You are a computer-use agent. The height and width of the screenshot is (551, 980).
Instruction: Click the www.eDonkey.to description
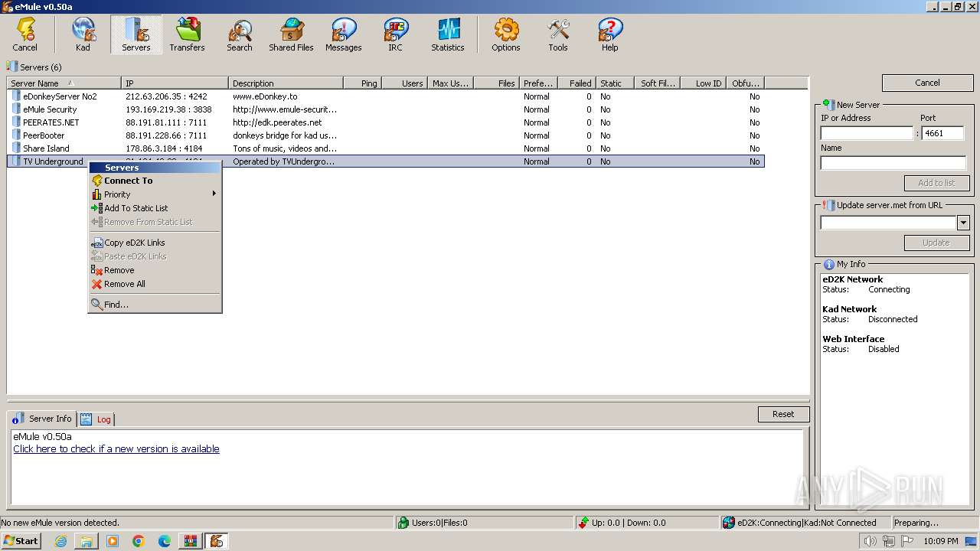pyautogui.click(x=265, y=96)
